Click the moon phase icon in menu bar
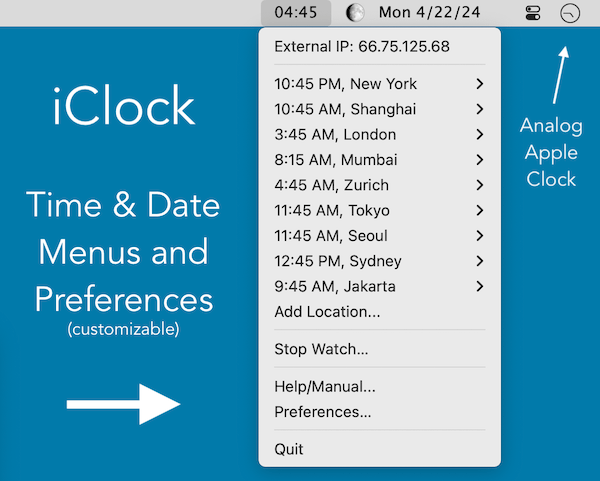The height and width of the screenshot is (481, 600). pos(355,13)
